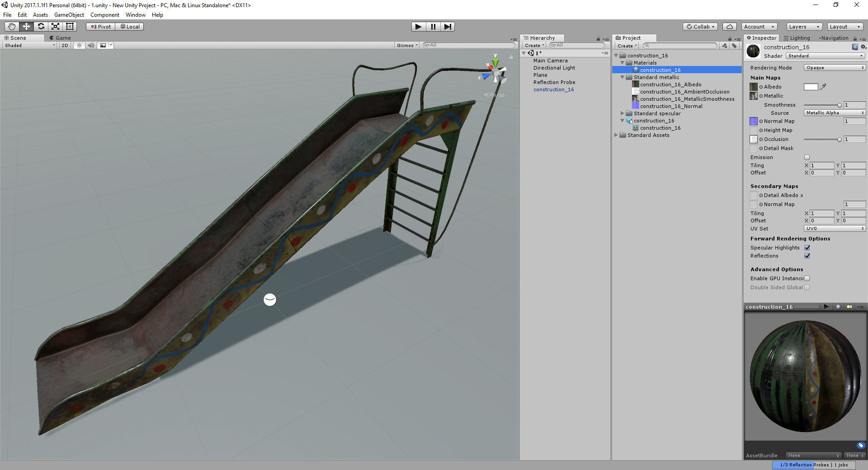Screen dimensions: 868x470
Task: Open Project Create menu
Action: [x=627, y=46]
